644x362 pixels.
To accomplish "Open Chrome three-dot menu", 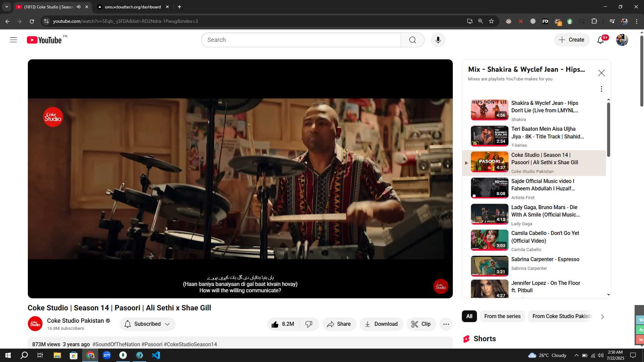I will pos(637,21).
